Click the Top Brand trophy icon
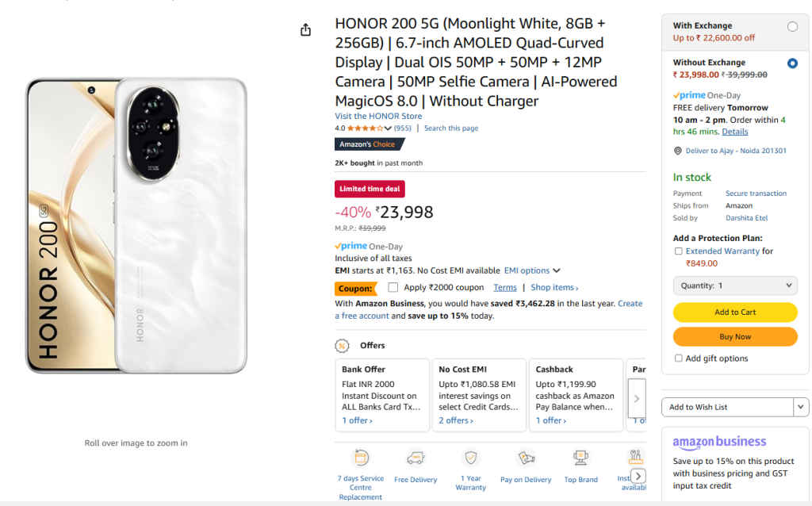 (580, 458)
